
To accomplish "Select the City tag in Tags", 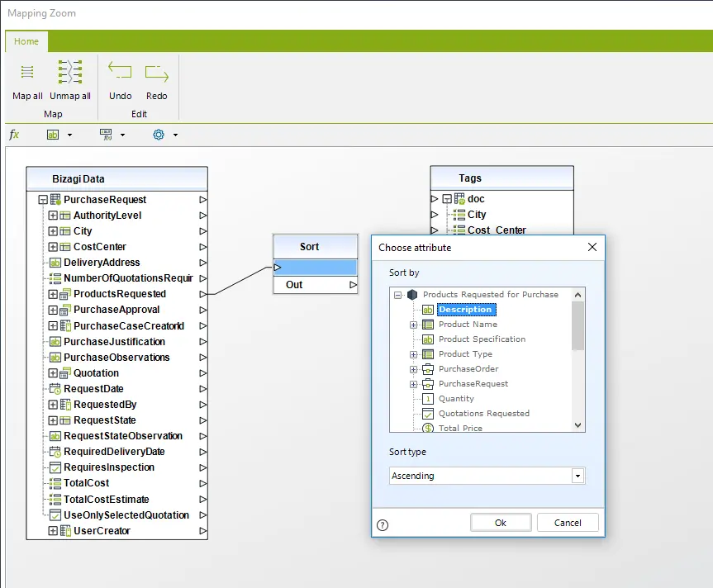I will click(x=477, y=215).
